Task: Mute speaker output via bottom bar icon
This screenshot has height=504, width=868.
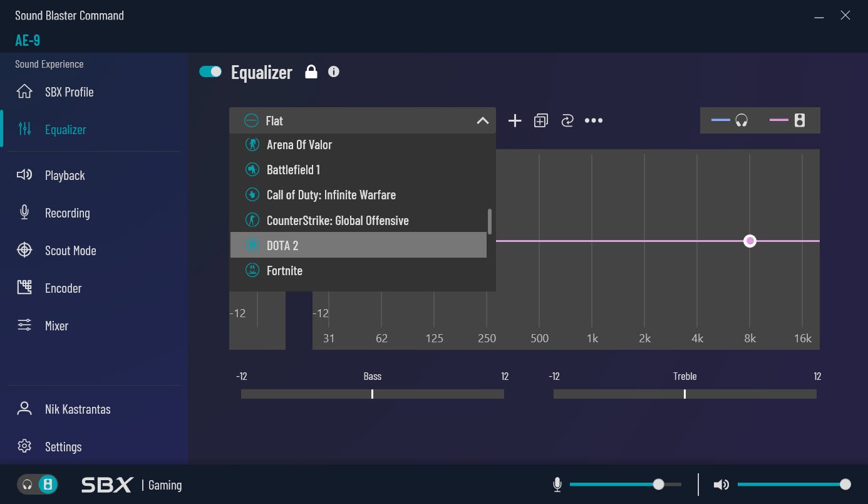Action: coord(721,485)
